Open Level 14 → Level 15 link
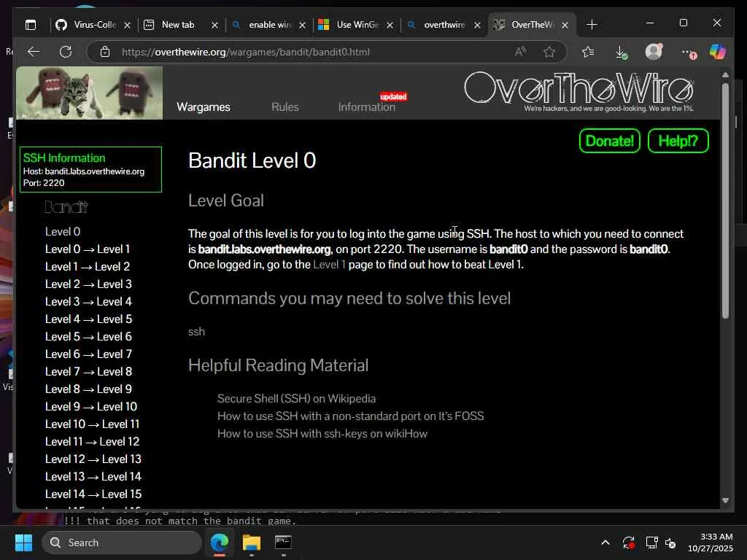The width and height of the screenshot is (747, 560). tap(93, 494)
